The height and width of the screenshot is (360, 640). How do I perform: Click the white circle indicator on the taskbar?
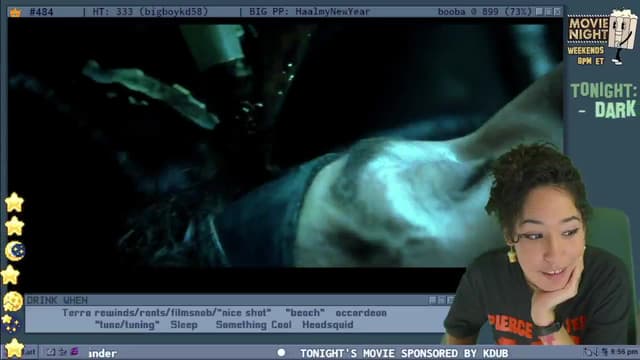pyautogui.click(x=281, y=352)
